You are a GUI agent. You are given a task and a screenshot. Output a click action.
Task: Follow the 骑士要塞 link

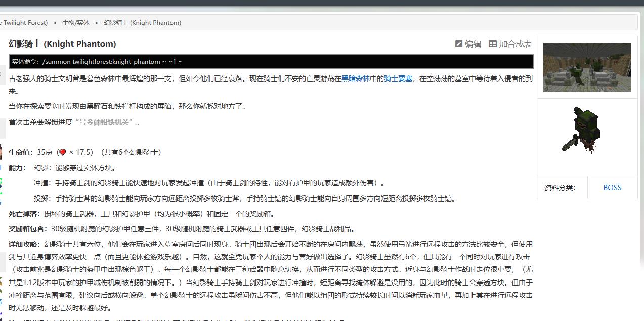(x=398, y=79)
